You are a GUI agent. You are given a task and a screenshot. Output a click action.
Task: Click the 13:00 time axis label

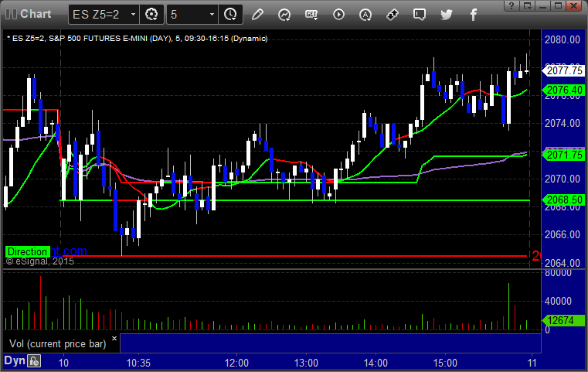pyautogui.click(x=306, y=363)
